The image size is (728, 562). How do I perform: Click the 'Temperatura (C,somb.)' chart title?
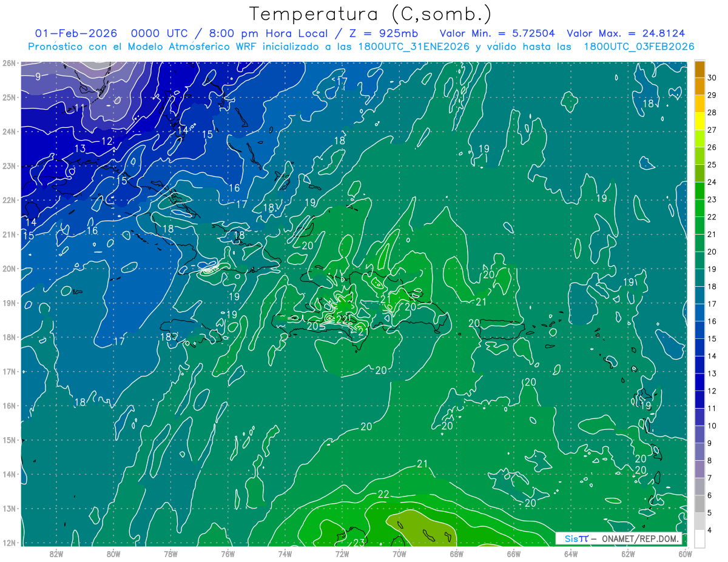pos(370,14)
